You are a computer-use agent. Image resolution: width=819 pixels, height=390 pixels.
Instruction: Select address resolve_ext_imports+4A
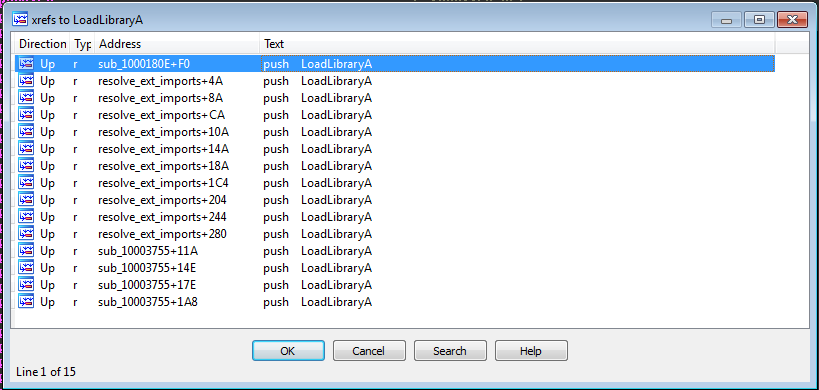161,81
